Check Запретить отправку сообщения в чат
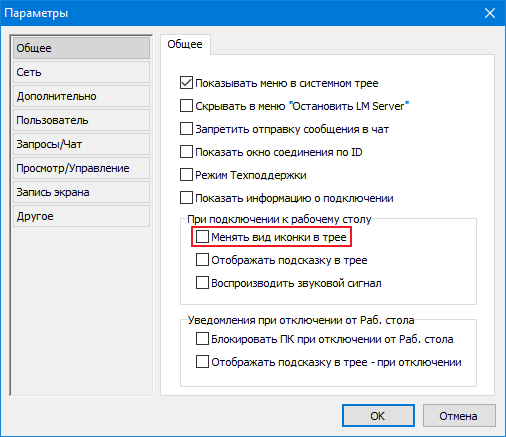This screenshot has width=506, height=437. pyautogui.click(x=186, y=129)
